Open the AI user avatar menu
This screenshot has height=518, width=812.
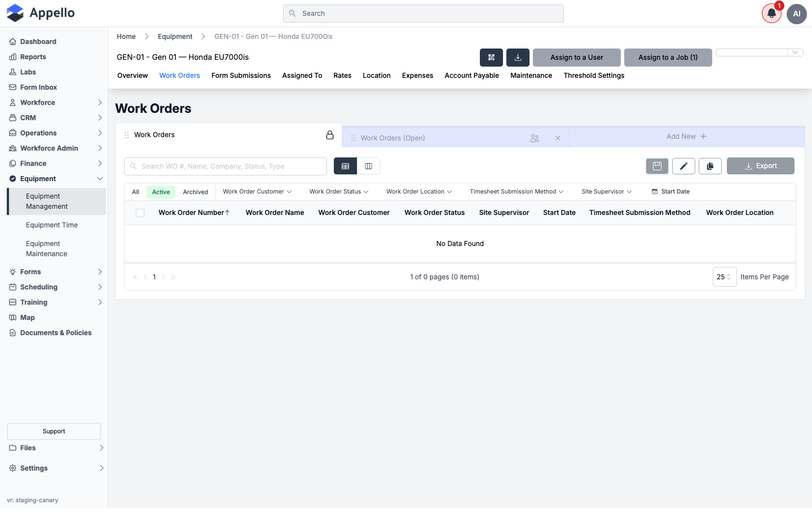(x=797, y=14)
